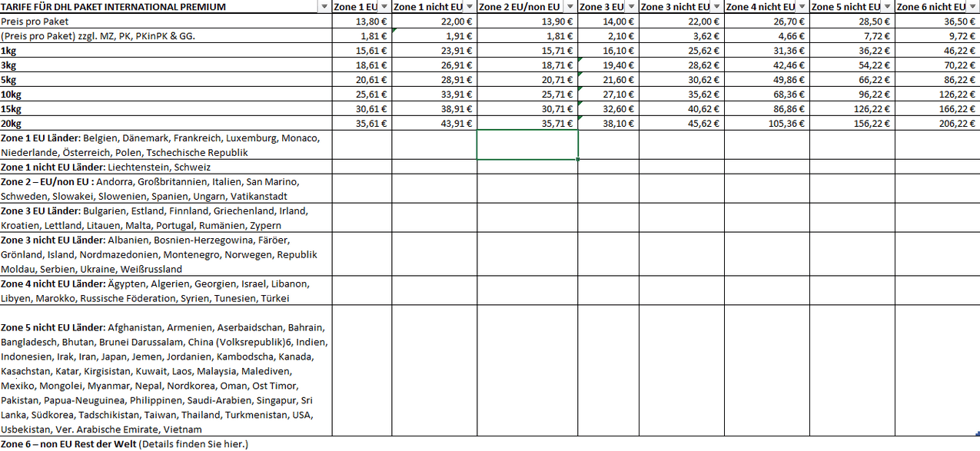Select 'Zone 1 nicht EU Länder: Liechtenstein, Schweiz' cell
Screen dimensions: 980x451
click(x=166, y=167)
